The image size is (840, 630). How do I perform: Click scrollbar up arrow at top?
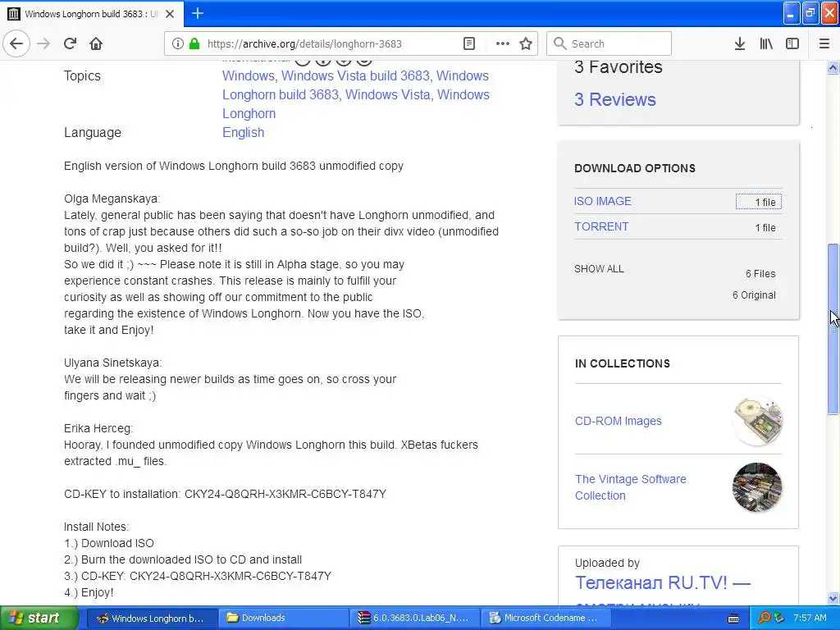tap(833, 67)
